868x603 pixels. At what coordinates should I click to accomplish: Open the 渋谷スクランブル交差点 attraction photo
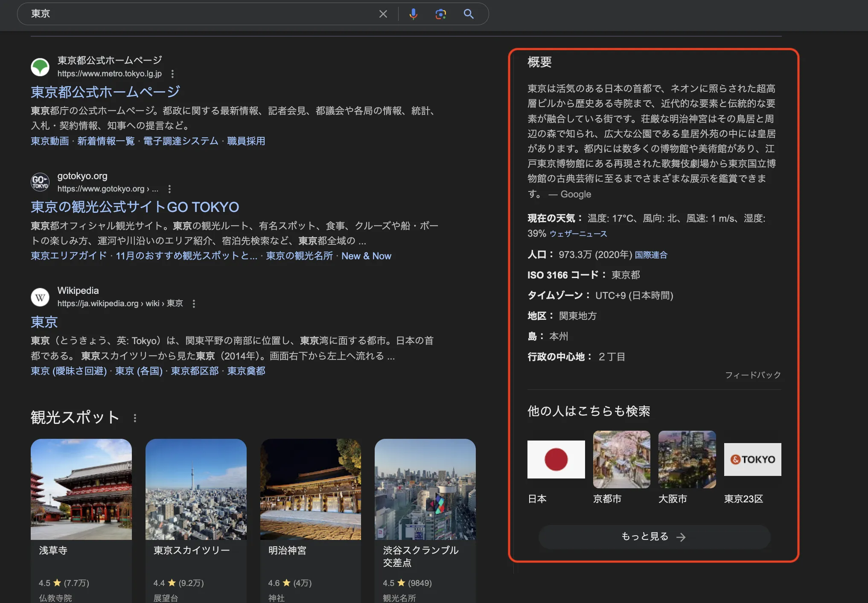coord(425,489)
